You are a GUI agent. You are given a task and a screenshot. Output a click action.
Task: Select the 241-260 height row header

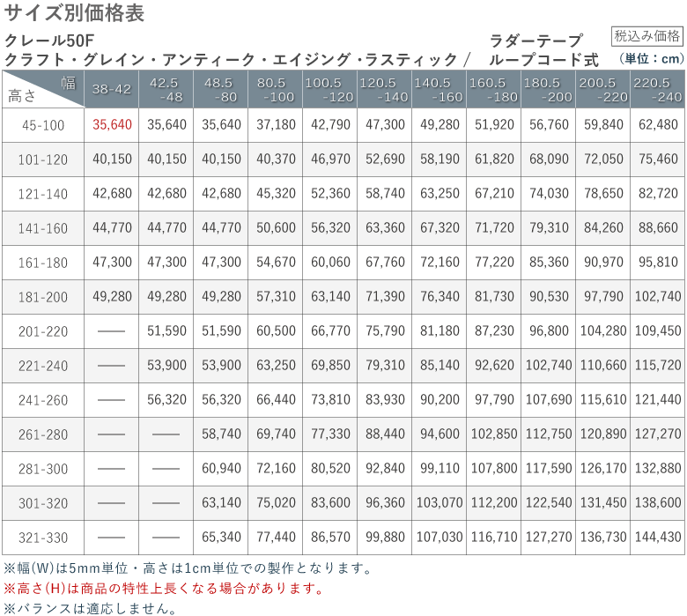pyautogui.click(x=43, y=400)
